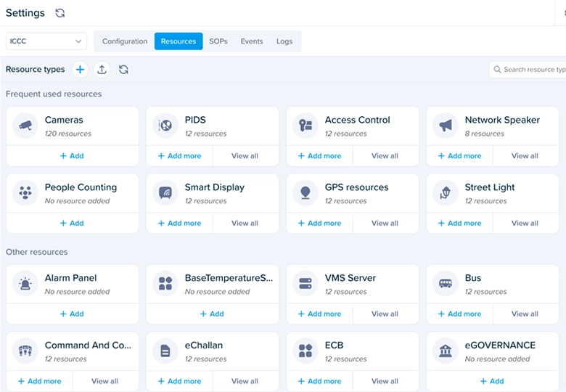566x392 pixels.
Task: Switch to the Configuration tab
Action: (x=125, y=41)
